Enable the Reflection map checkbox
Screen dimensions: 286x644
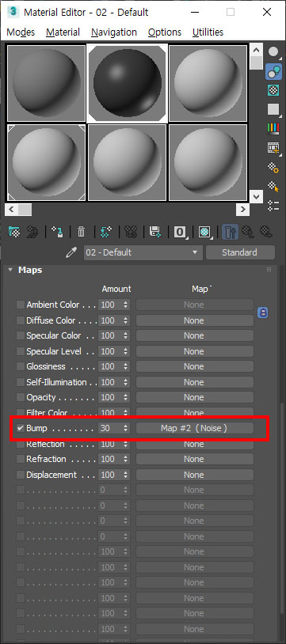[20, 444]
